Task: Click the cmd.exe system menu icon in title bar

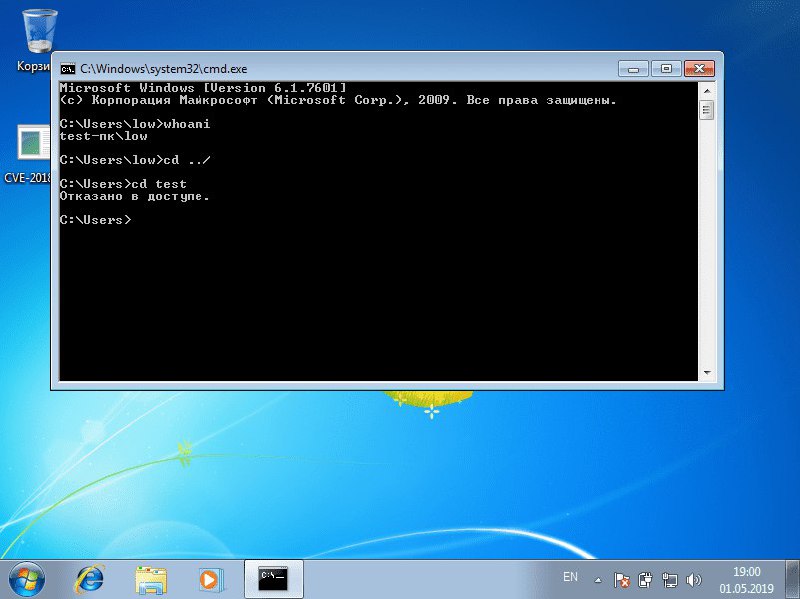Action: coord(67,69)
